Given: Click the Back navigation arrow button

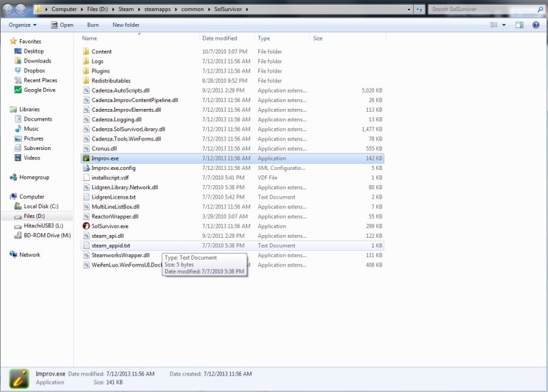Looking at the screenshot, I should coord(8,9).
